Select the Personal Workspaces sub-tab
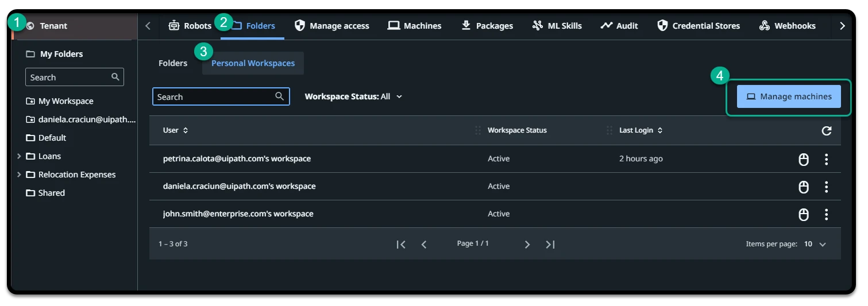 point(253,63)
